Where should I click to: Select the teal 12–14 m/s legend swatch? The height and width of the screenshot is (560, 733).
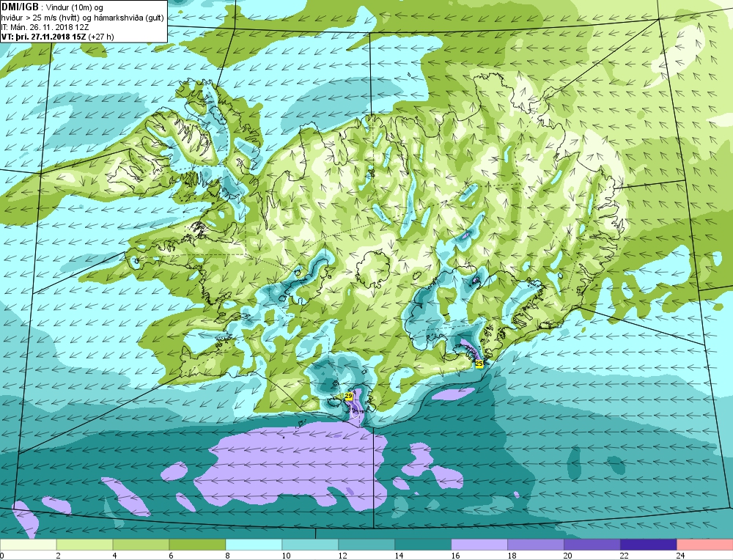(366, 545)
